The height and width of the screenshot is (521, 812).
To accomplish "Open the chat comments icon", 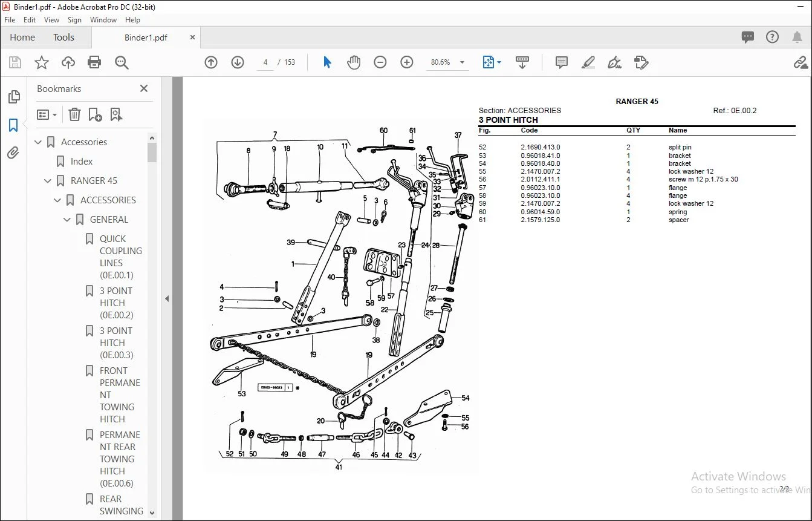I will coord(748,37).
